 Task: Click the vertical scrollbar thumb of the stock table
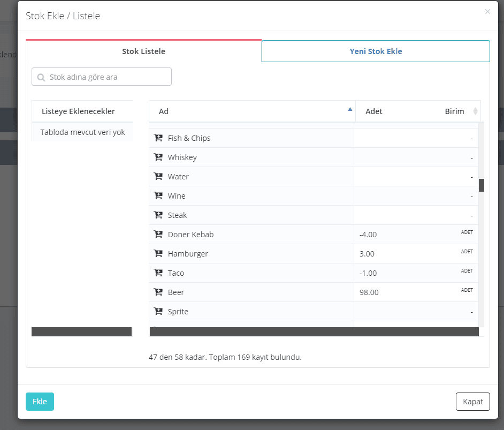(482, 185)
